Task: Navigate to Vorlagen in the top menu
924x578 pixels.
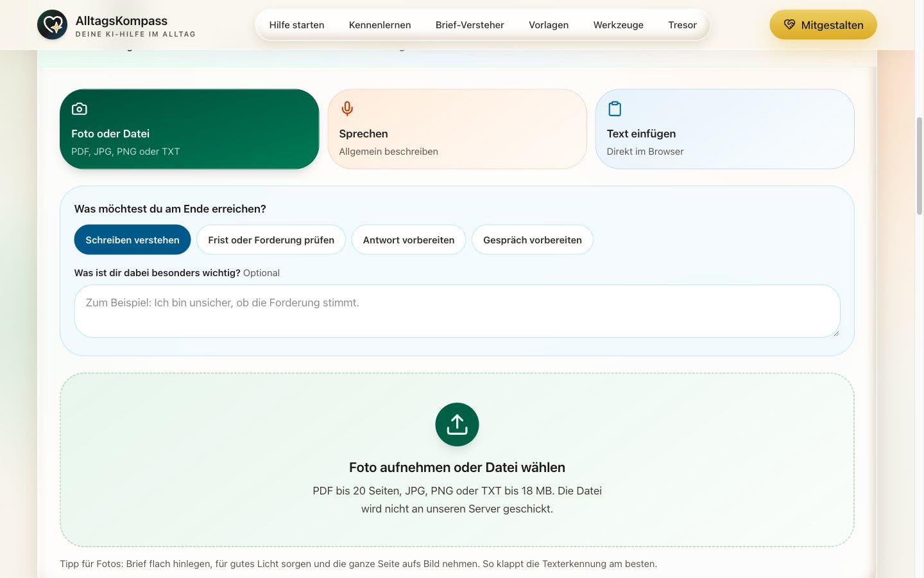Action: coord(549,25)
